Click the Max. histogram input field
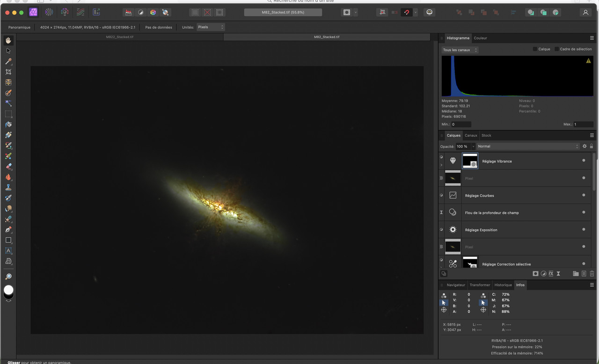Screen dimensions: 599x364 coord(584,124)
